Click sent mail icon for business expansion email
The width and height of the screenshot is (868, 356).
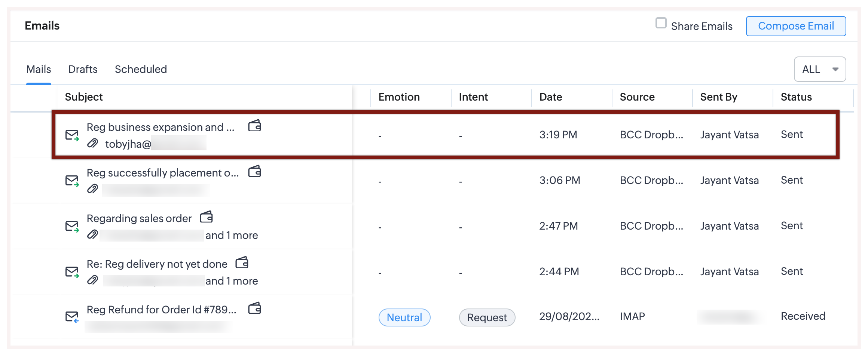(x=72, y=135)
